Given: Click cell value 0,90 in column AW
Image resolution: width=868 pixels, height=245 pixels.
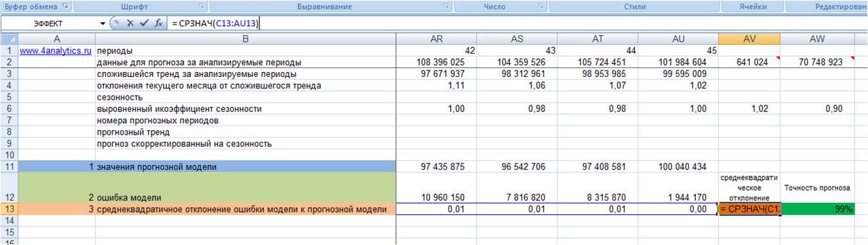Looking at the screenshot, I should (x=817, y=109).
